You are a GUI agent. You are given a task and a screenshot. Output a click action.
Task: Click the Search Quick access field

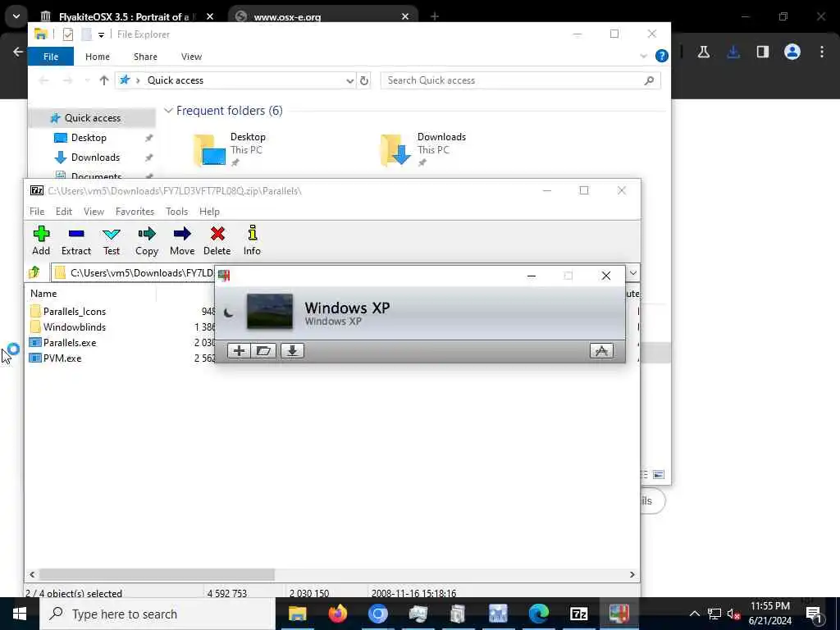(x=520, y=80)
